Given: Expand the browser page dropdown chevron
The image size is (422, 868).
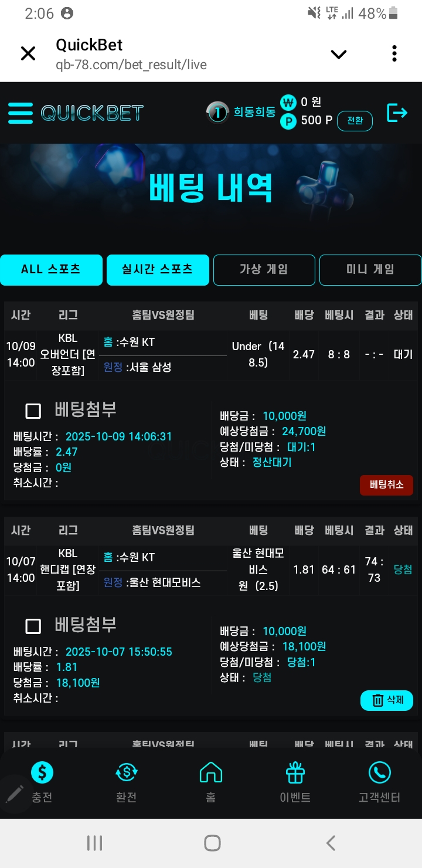Looking at the screenshot, I should 339,55.
